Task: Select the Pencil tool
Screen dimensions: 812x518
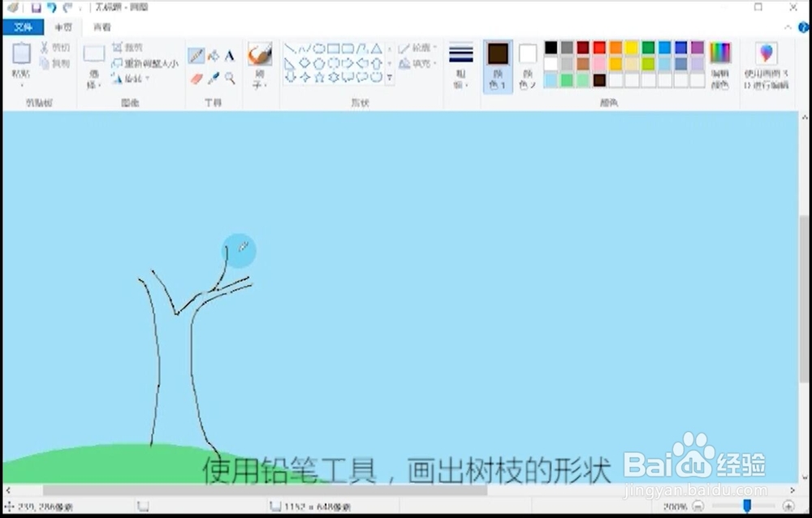Action: pos(197,54)
